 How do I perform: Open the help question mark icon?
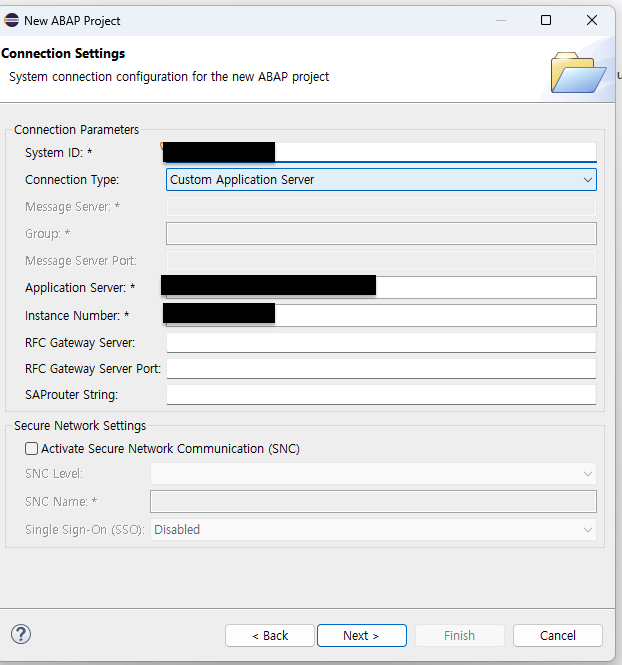pos(21,634)
